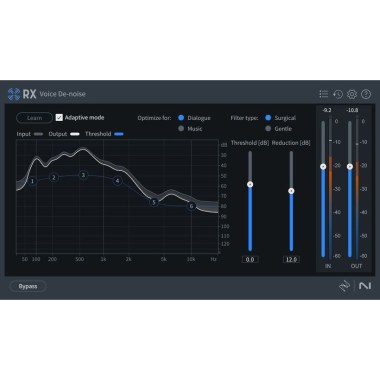The width and height of the screenshot is (380, 380).
Task: Click the RX logo icon
Action: click(x=14, y=94)
